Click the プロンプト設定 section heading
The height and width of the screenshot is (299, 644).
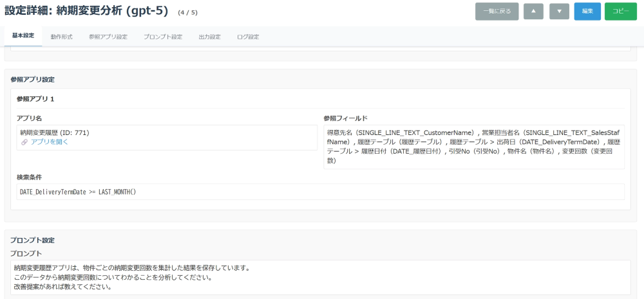point(32,240)
